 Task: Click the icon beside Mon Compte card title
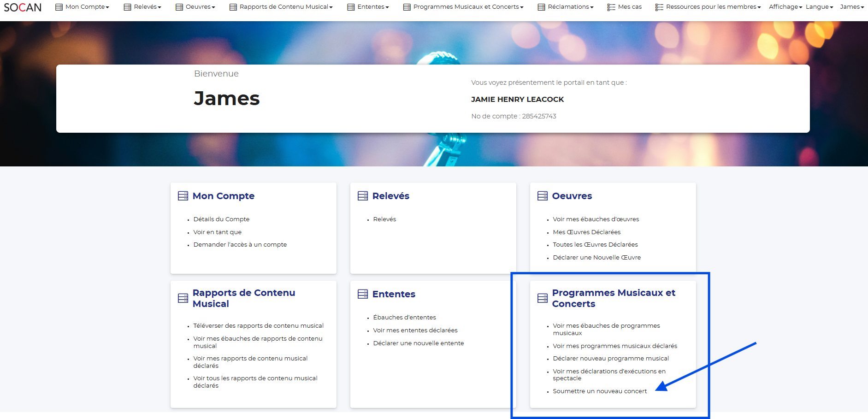pos(183,196)
